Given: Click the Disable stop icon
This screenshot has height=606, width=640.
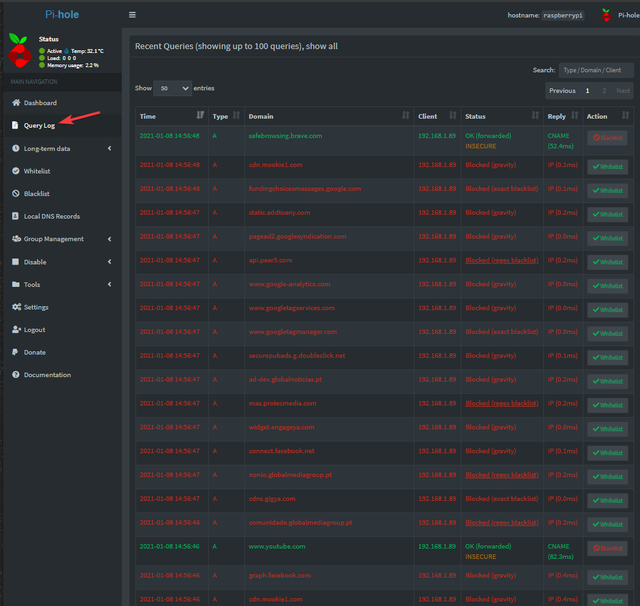Looking at the screenshot, I should [16, 262].
